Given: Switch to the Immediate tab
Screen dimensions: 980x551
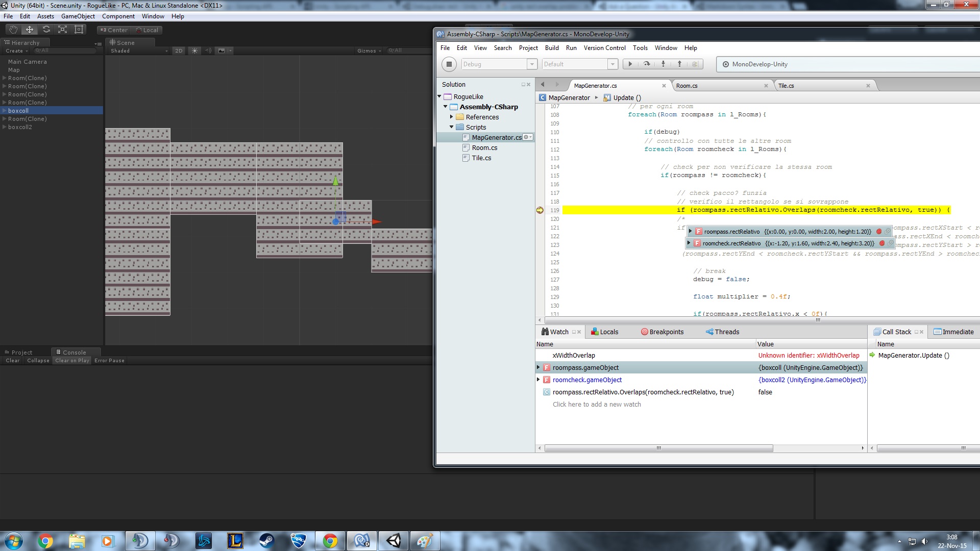Looking at the screenshot, I should [x=953, y=332].
